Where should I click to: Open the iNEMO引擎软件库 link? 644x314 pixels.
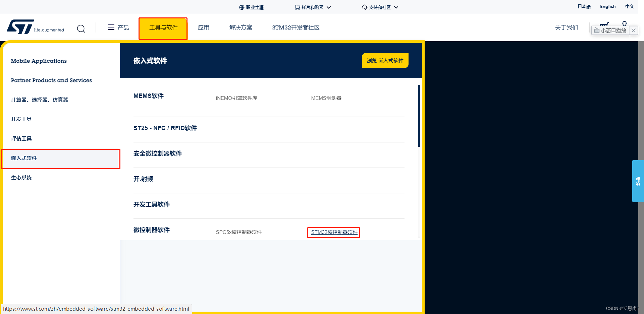(x=236, y=98)
